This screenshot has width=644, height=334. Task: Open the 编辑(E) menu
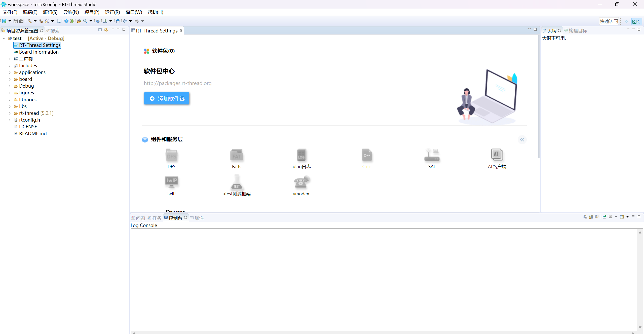(30, 12)
